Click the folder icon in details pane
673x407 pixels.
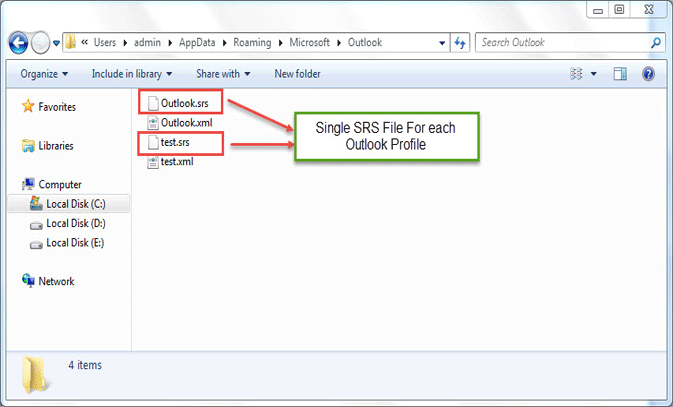(35, 375)
